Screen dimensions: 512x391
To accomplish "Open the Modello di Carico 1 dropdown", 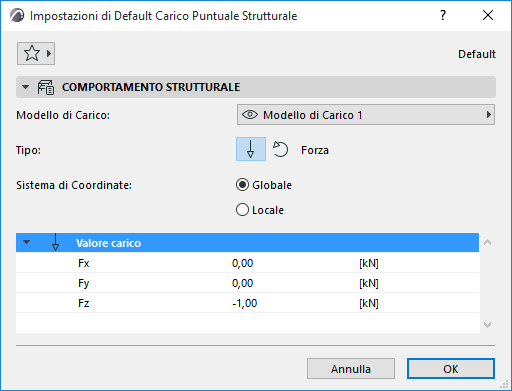I will pos(366,115).
